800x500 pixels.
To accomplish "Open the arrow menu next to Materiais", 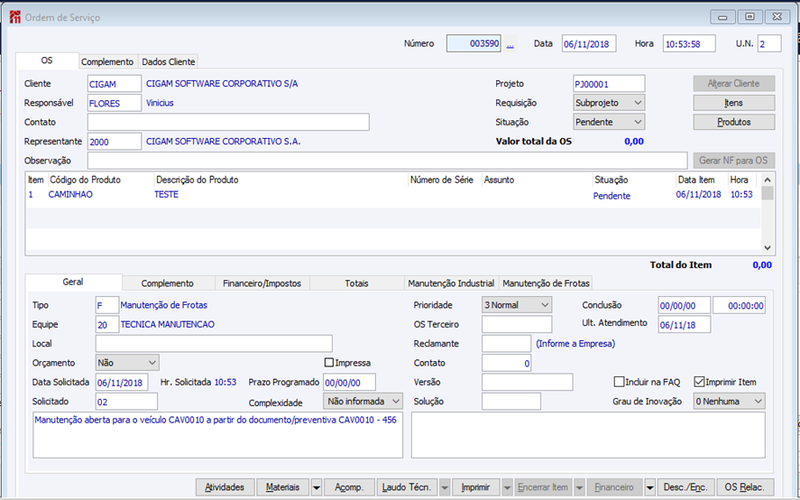I will [x=316, y=488].
